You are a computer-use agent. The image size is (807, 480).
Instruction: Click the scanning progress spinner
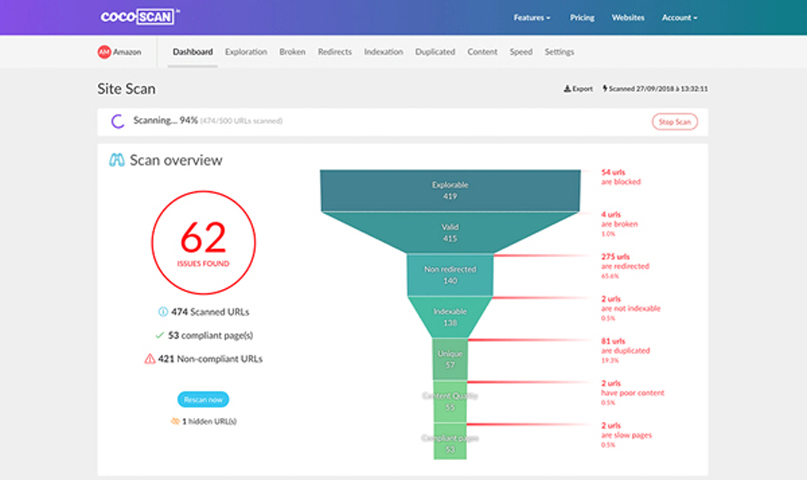[x=118, y=121]
